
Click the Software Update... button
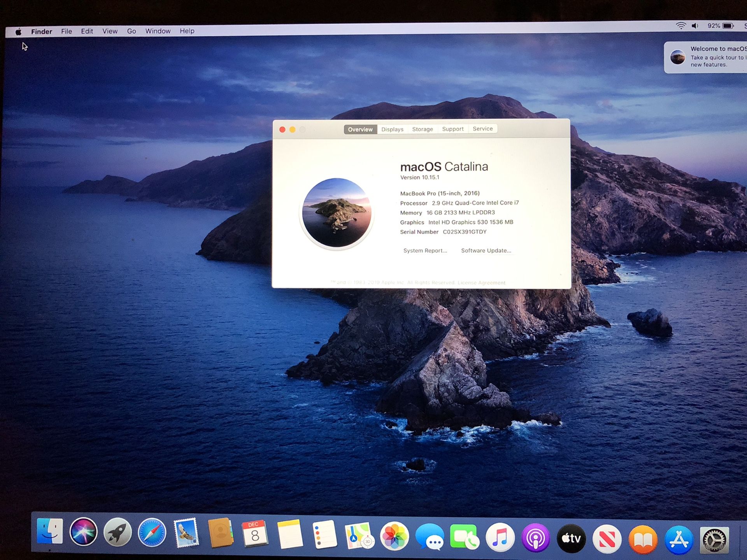[486, 251]
